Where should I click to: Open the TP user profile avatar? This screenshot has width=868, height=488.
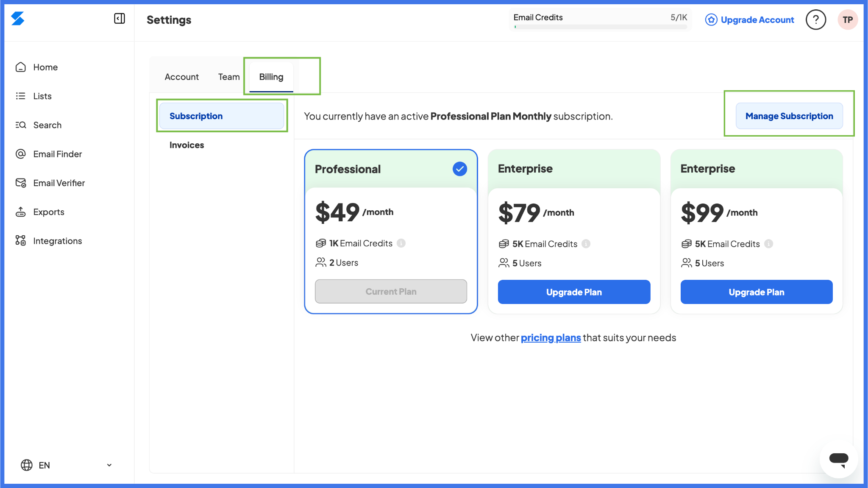[848, 20]
